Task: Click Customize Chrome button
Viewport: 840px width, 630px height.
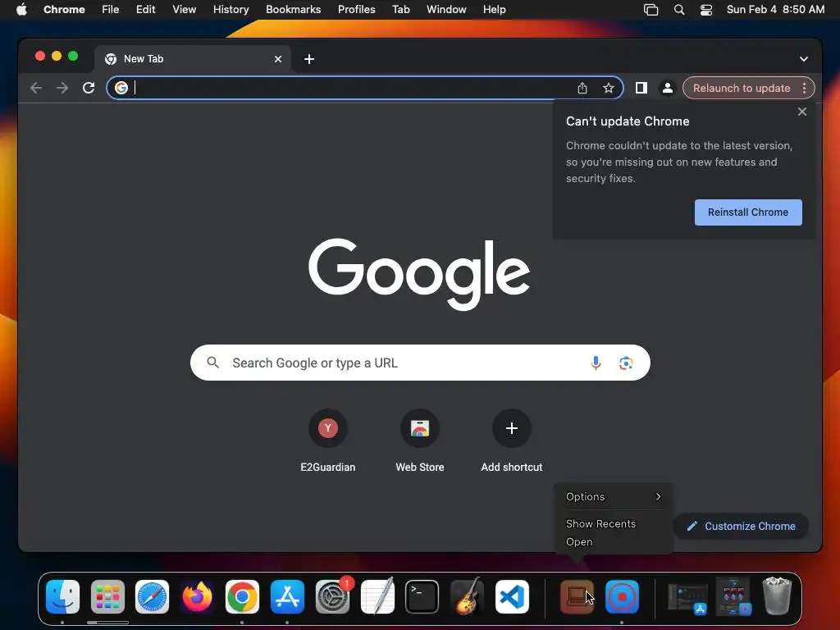Action: tap(742, 526)
